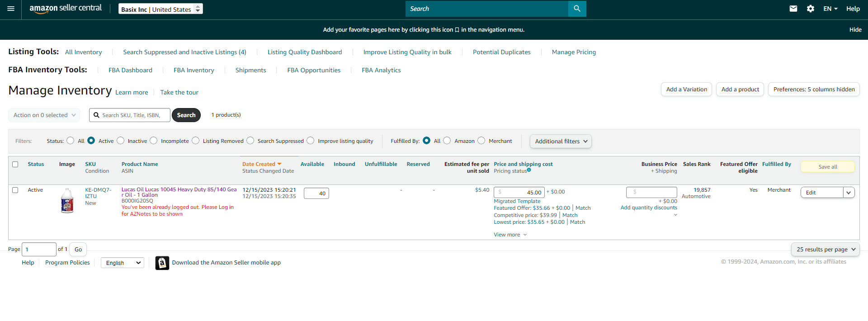Open Potential Duplicates tool

(502, 52)
